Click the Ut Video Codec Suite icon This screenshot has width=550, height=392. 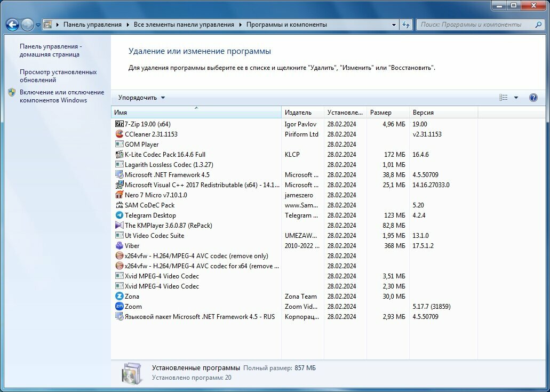click(119, 236)
